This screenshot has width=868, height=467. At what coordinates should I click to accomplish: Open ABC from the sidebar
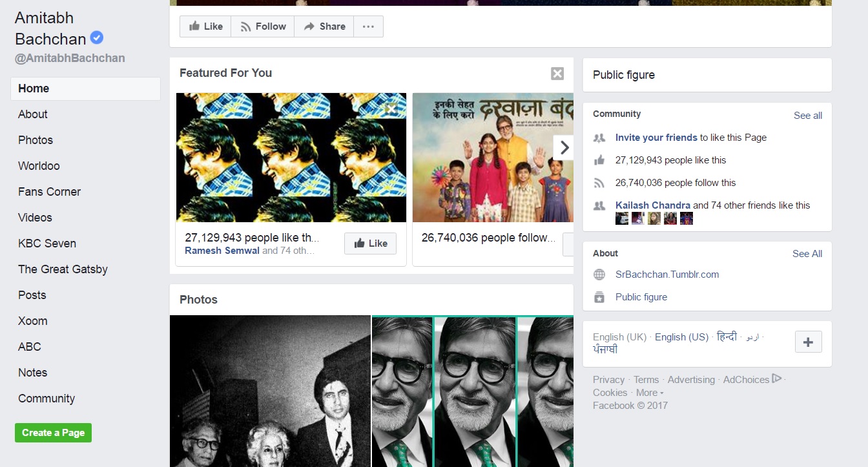point(30,347)
